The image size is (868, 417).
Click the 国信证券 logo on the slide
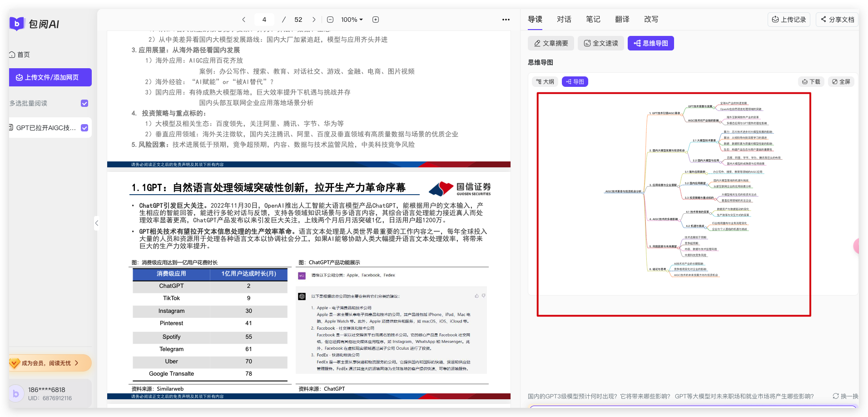460,189
